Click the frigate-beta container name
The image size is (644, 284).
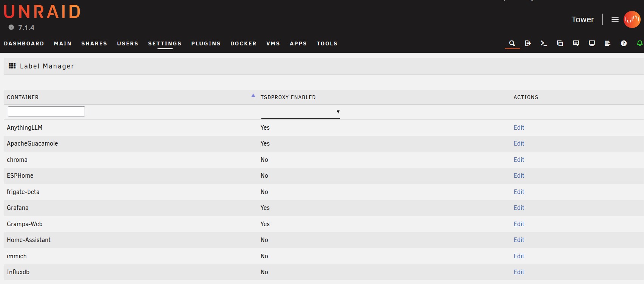pyautogui.click(x=23, y=192)
